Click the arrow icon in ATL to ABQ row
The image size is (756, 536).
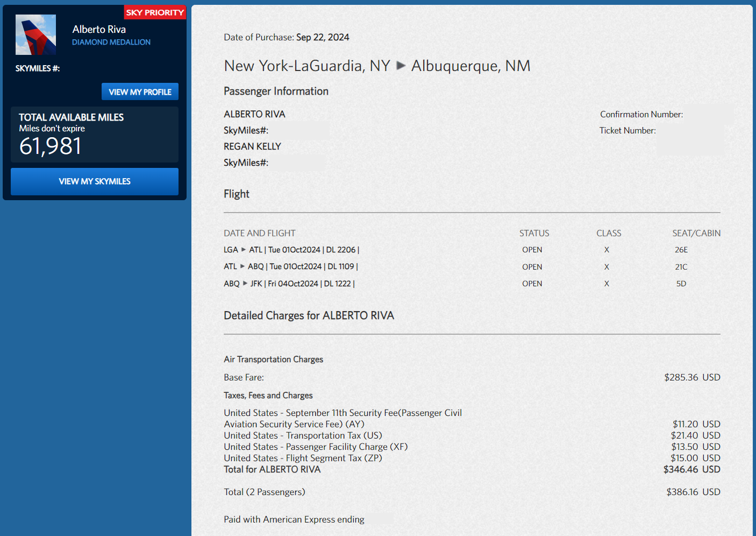pyautogui.click(x=243, y=266)
